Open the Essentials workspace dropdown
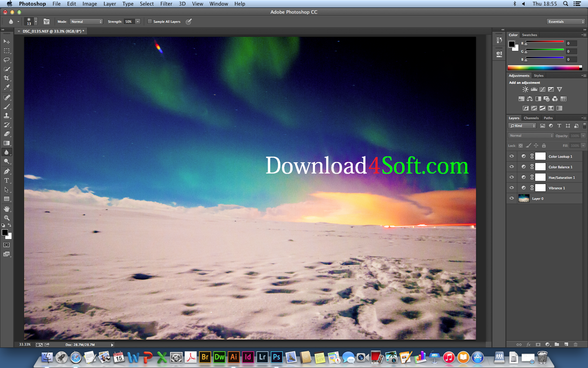Image resolution: width=588 pixels, height=368 pixels. 566,21
